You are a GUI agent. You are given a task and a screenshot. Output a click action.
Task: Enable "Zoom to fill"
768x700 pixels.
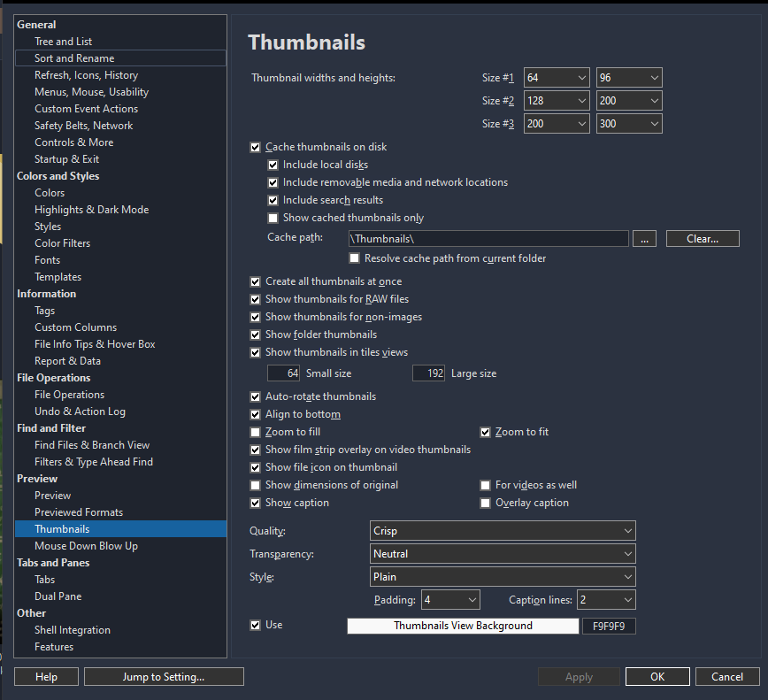pos(256,432)
